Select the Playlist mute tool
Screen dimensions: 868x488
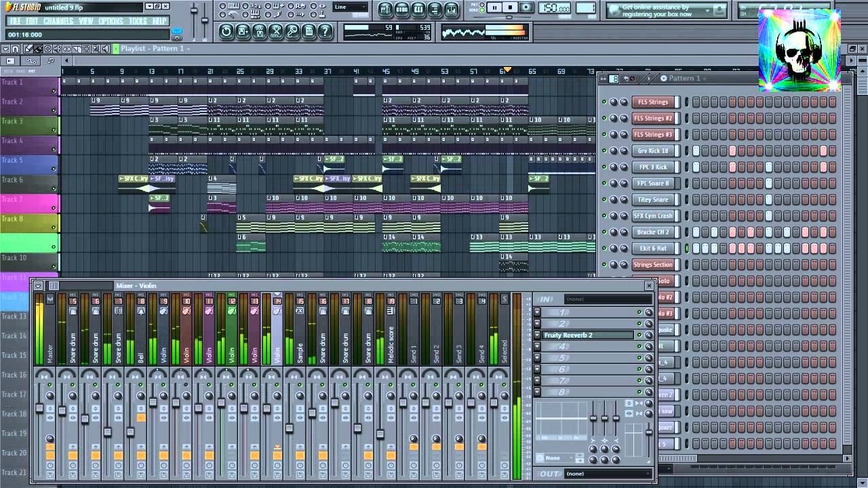point(57,49)
